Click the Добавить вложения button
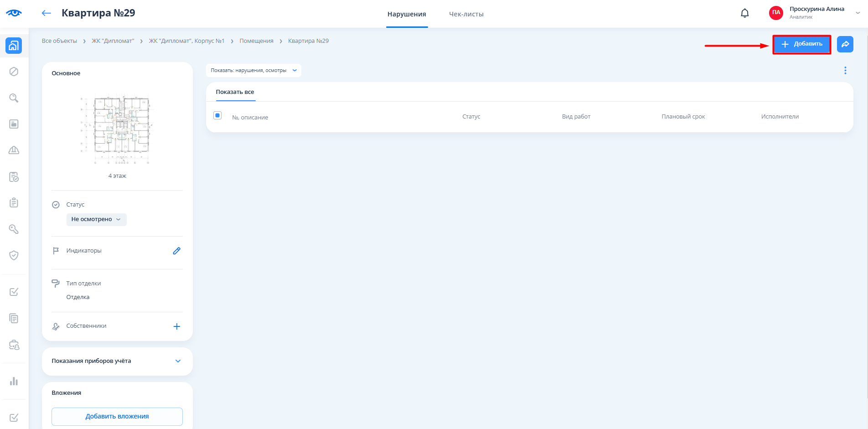This screenshot has width=868, height=429. pos(117,416)
